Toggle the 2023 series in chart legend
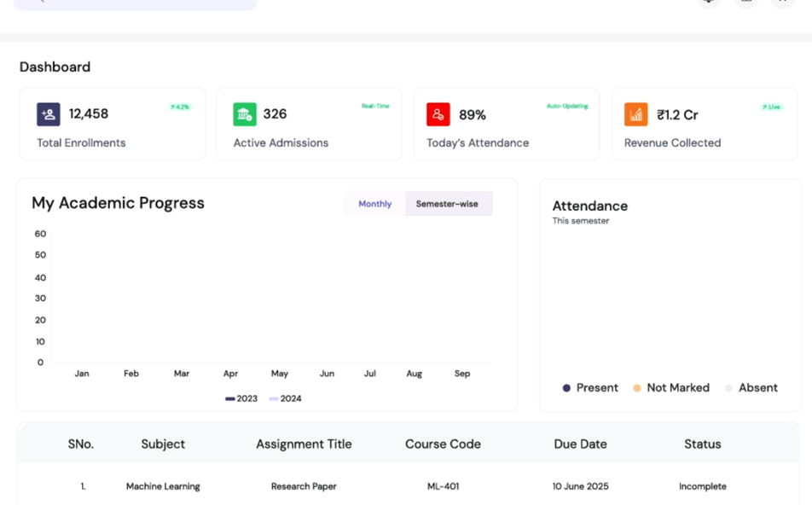 click(241, 398)
